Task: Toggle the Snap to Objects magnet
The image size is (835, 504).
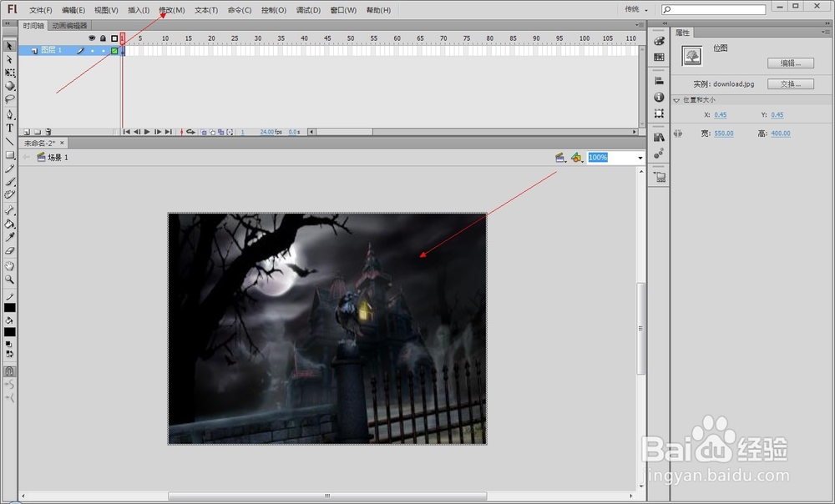Action: [x=9, y=371]
